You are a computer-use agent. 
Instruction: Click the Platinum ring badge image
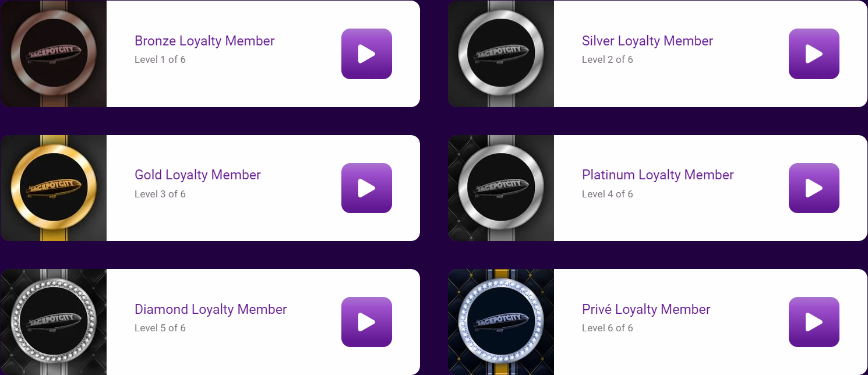coord(501,188)
